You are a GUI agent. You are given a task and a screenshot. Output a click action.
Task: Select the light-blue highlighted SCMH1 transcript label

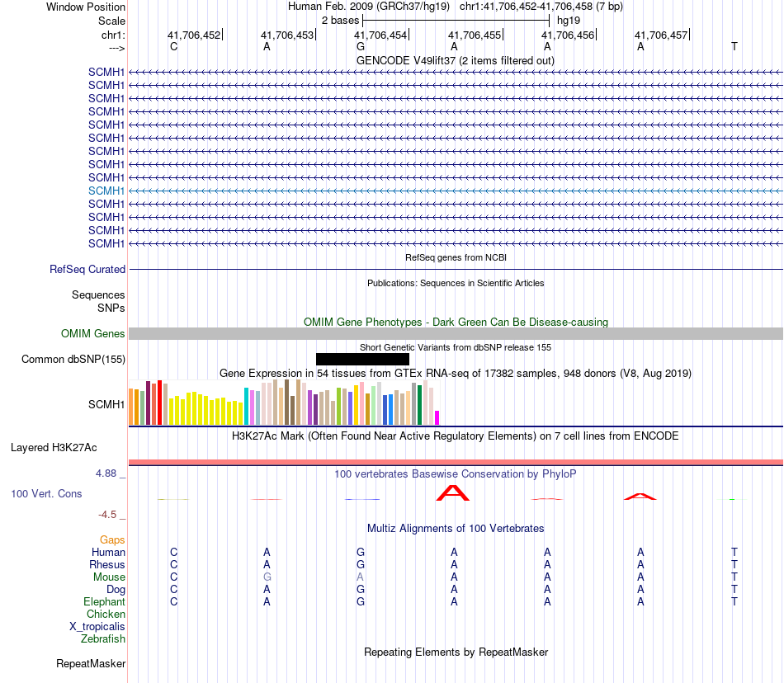106,191
